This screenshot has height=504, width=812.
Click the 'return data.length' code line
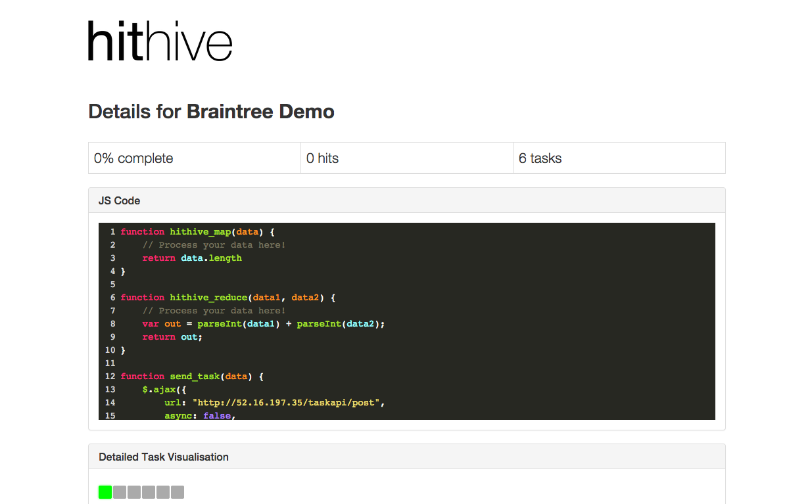[192, 258]
